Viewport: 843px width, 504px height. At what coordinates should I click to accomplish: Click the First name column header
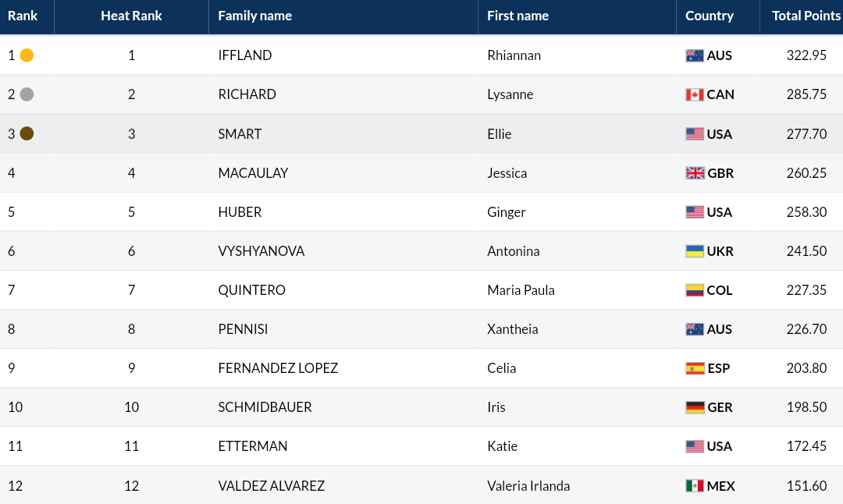(x=518, y=16)
